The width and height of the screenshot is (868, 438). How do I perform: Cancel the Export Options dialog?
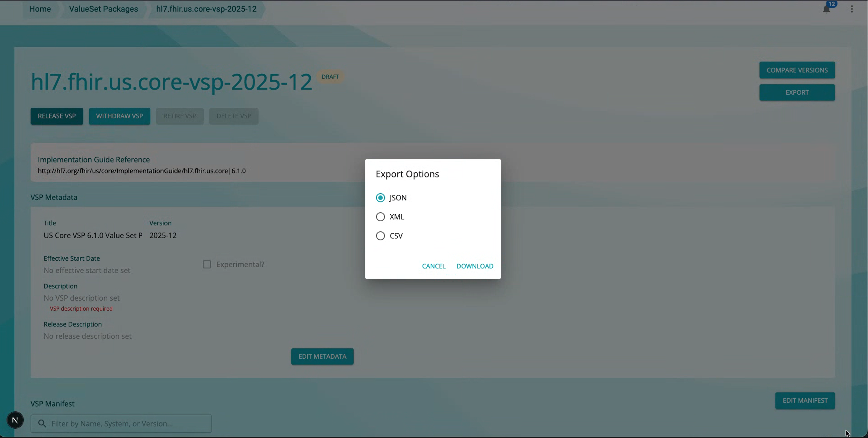434,266
